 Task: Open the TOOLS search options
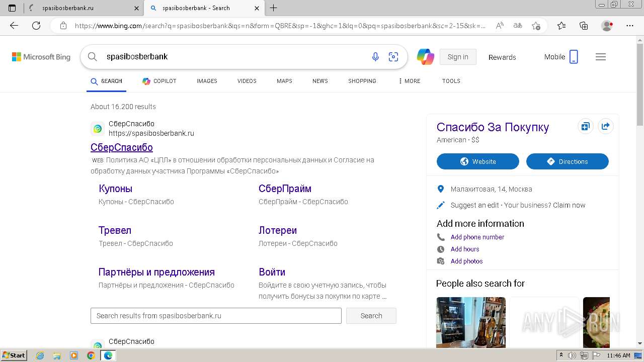click(451, 81)
